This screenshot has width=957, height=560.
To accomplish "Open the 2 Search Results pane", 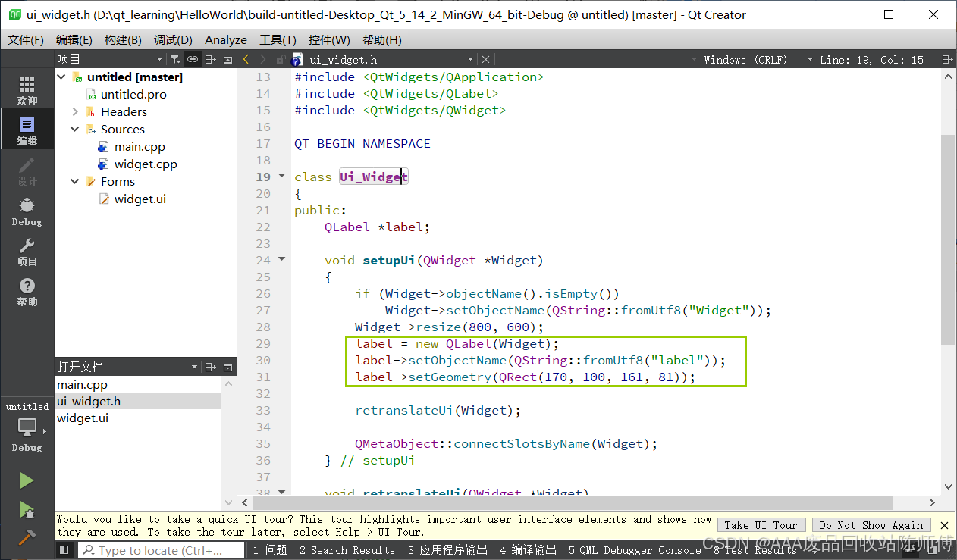I will pos(347,550).
